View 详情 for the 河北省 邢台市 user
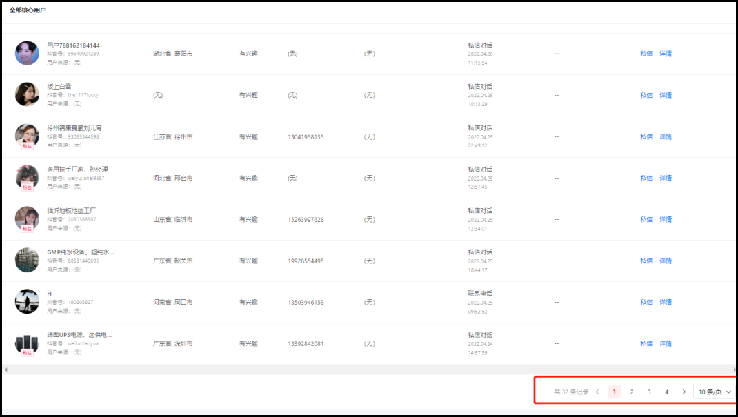 (666, 178)
